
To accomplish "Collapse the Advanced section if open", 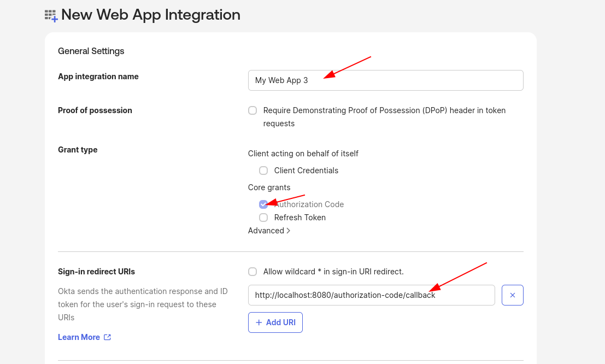I will (x=266, y=231).
